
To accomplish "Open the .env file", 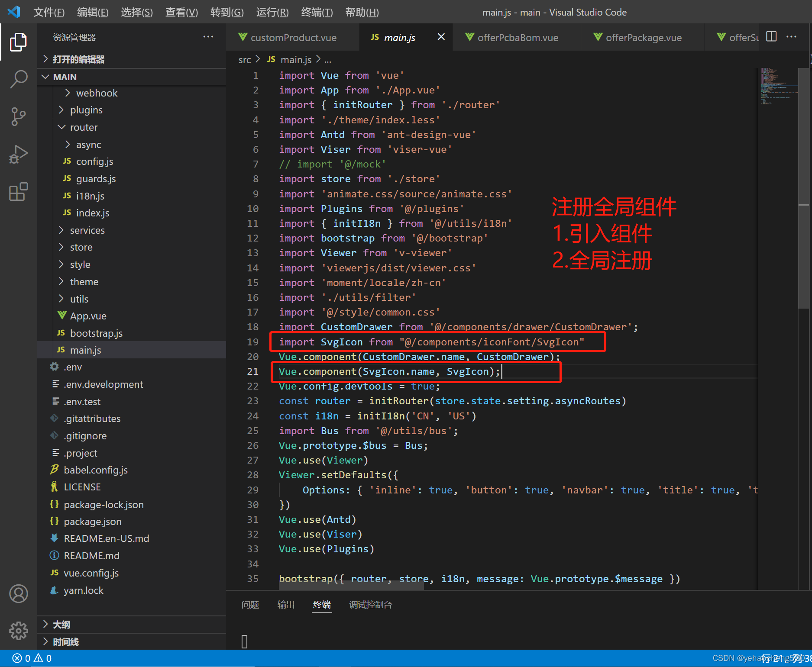I will 73,367.
